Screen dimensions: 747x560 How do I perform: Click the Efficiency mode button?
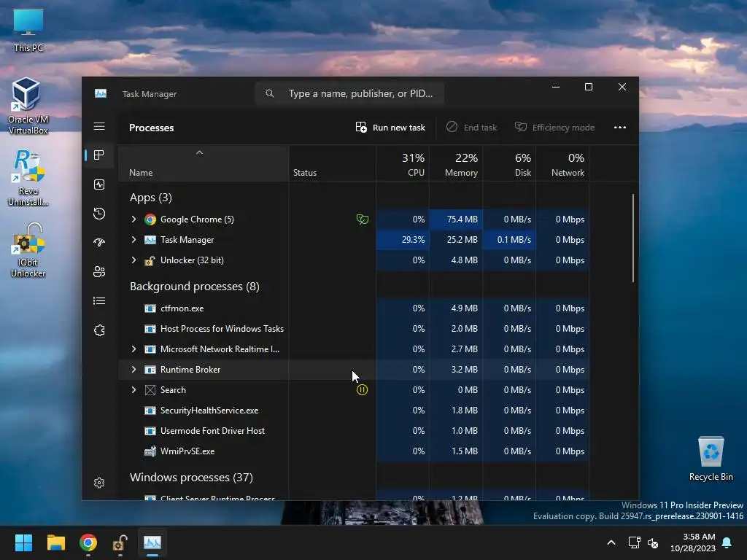[554, 128]
